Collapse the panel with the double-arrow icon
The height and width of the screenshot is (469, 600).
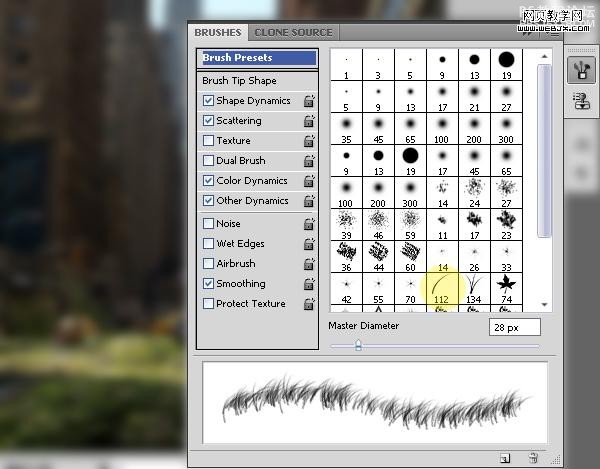pyautogui.click(x=529, y=34)
